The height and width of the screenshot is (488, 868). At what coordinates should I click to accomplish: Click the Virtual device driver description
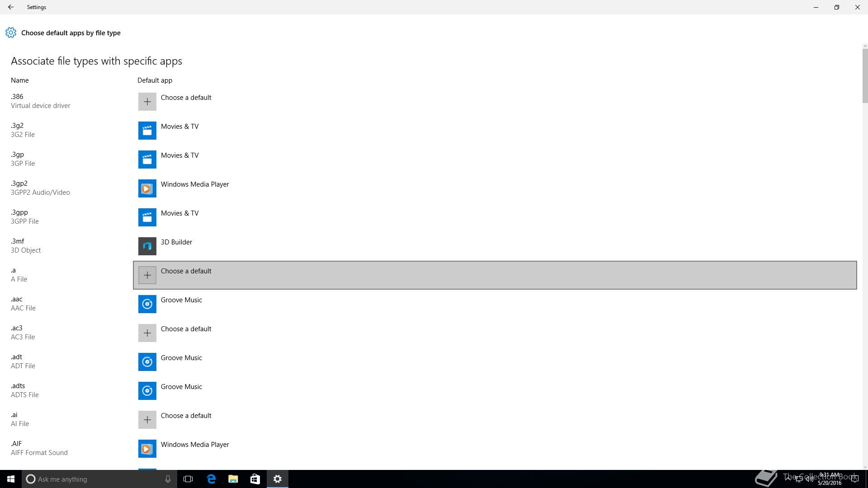coord(41,106)
